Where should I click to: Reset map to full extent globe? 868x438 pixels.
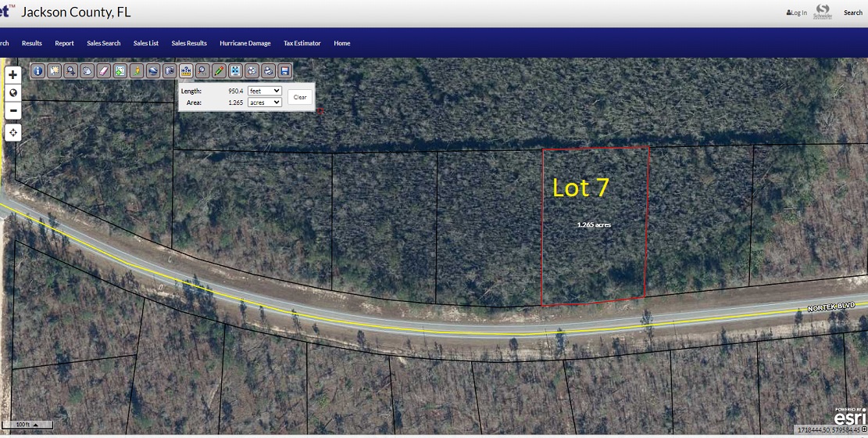(13, 93)
